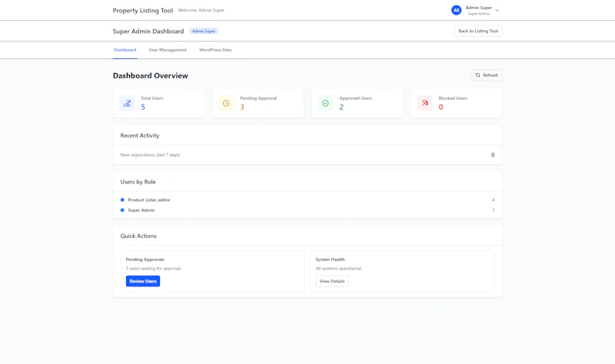This screenshot has height=364, width=615.
Task: Click the Dashboard Overview heading
Action: 150,75
